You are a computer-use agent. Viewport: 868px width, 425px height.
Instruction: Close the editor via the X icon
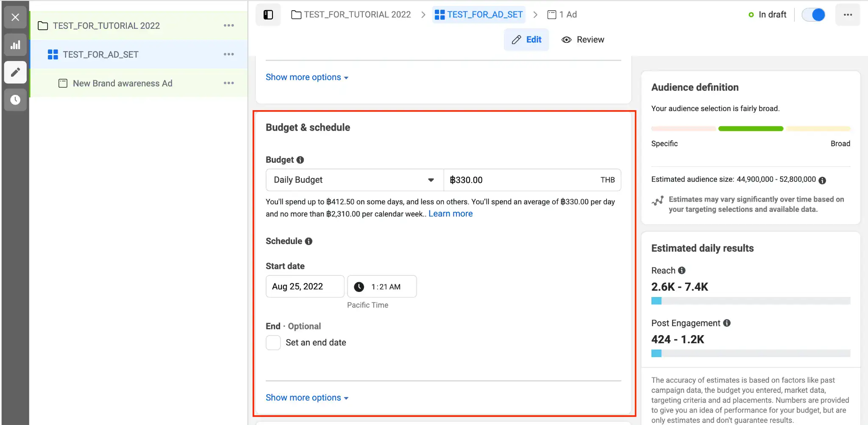15,17
